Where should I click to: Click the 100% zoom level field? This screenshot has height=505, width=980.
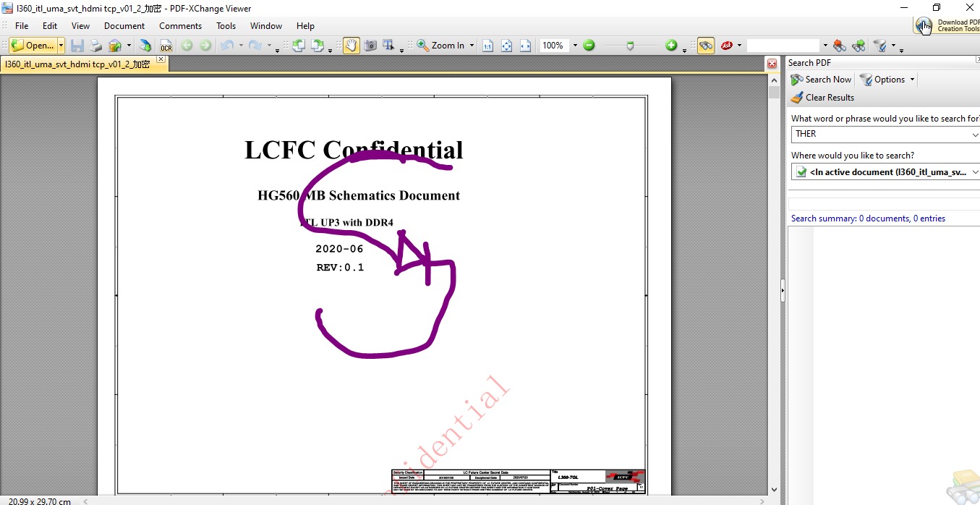tap(554, 46)
